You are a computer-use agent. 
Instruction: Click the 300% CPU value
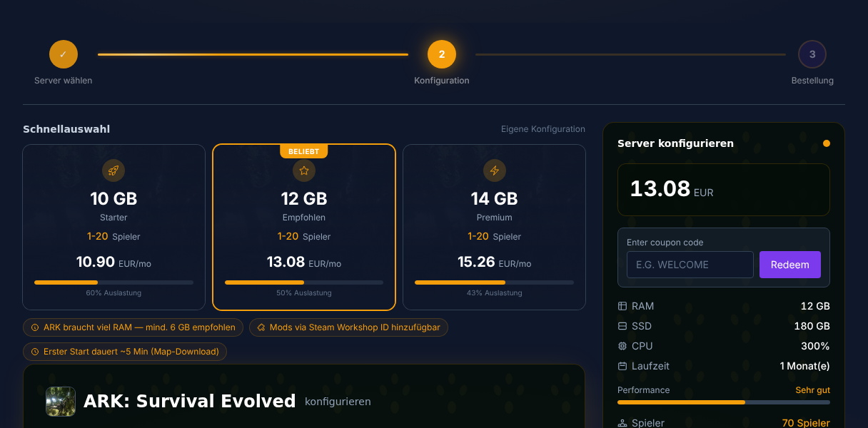[815, 346]
